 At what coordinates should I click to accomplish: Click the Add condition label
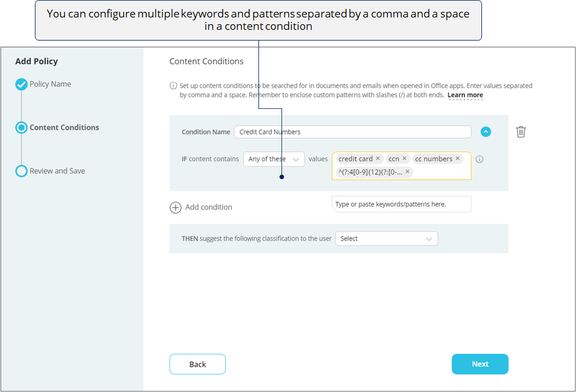(209, 207)
